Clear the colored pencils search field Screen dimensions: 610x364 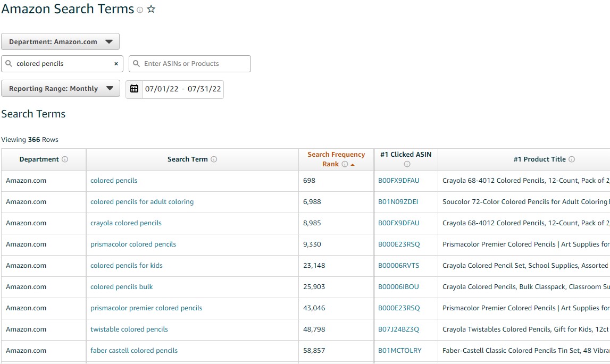tap(116, 64)
